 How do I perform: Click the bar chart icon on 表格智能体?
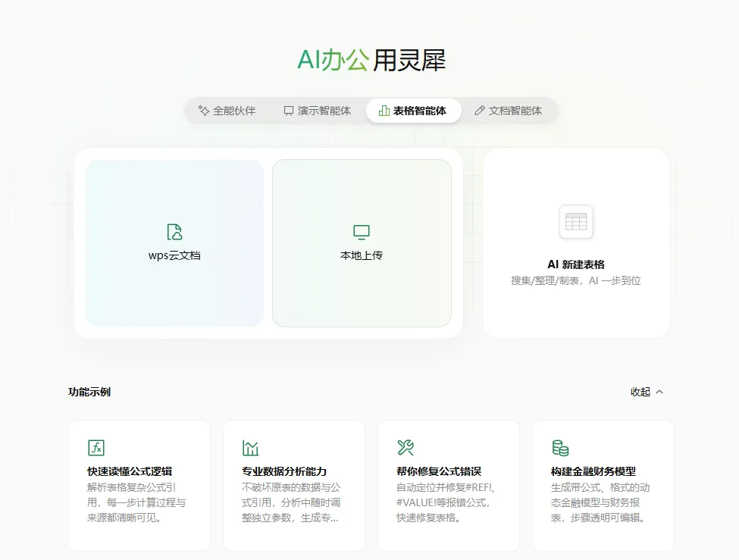384,111
